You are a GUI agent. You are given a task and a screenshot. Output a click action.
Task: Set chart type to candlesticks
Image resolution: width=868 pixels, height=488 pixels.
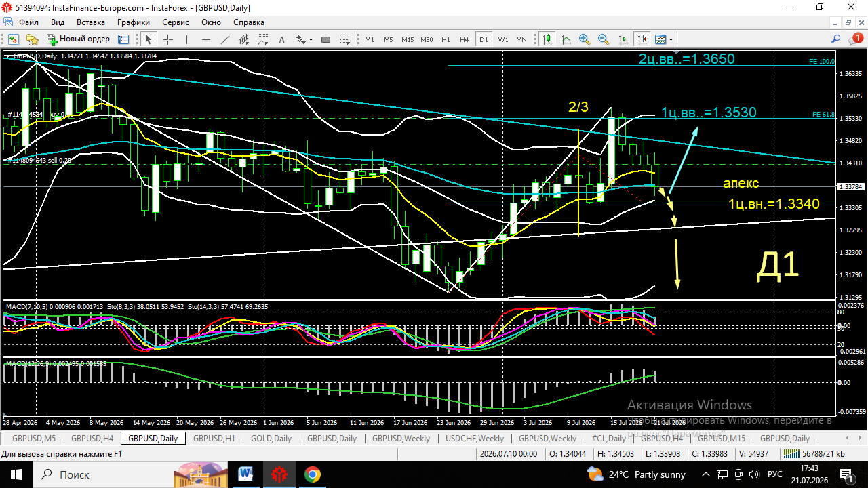[547, 39]
